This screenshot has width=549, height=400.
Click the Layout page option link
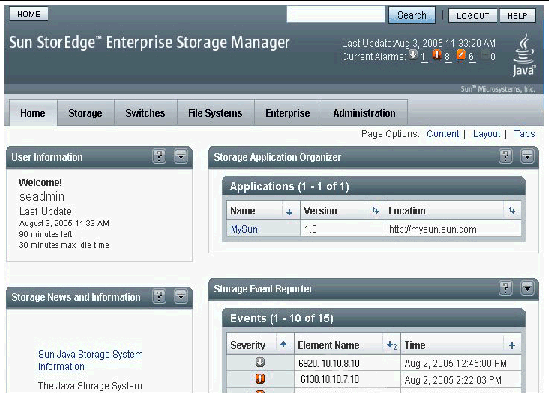pos(486,134)
